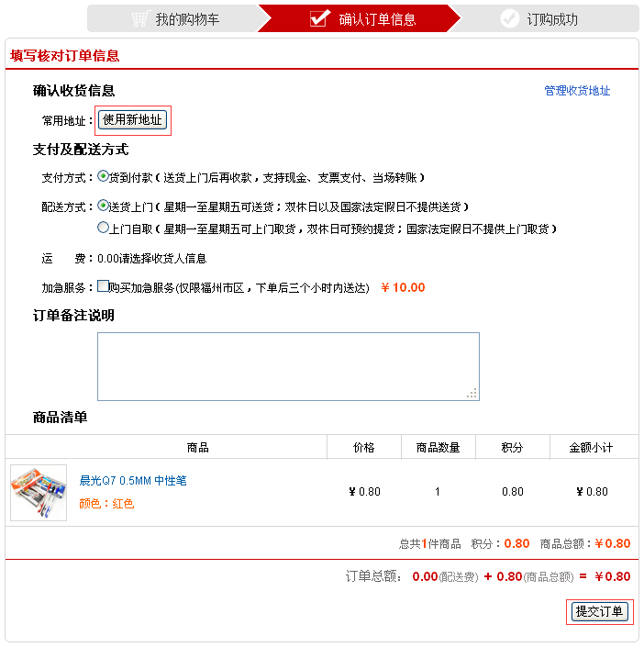Screen dimensions: 644x647
Task: Enable the 购买加急服务 checkbox
Action: tap(103, 286)
